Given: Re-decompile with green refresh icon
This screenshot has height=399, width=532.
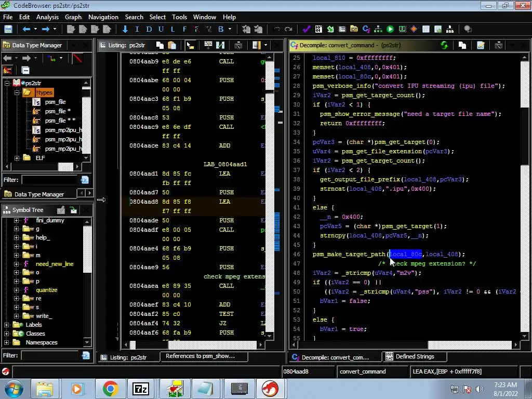Looking at the screenshot, I should click(444, 45).
